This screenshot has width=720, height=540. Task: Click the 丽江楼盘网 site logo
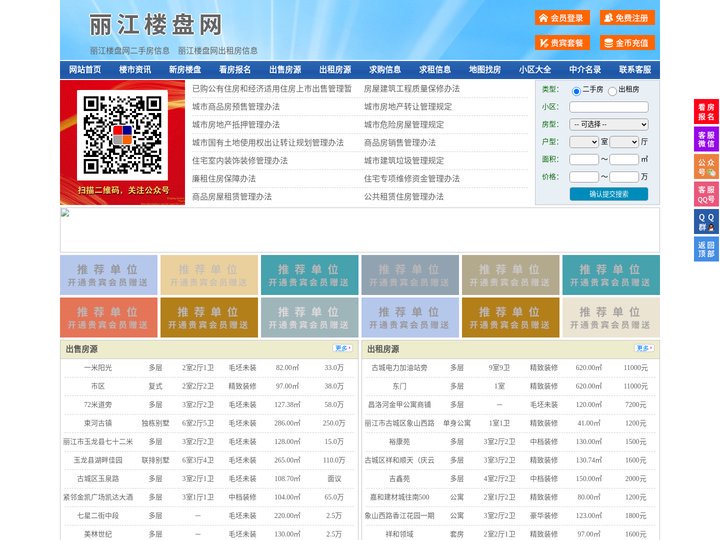[x=156, y=25]
